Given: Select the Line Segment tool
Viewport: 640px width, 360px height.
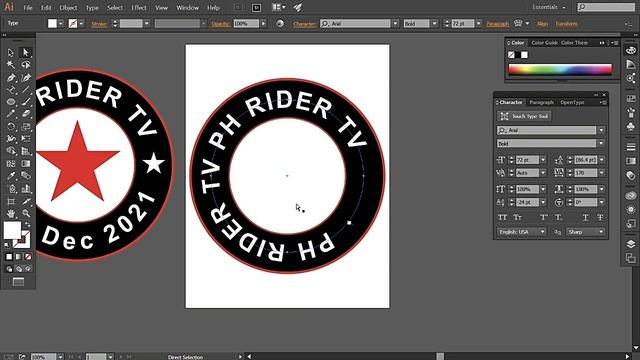Looking at the screenshot, I should pos(26,89).
